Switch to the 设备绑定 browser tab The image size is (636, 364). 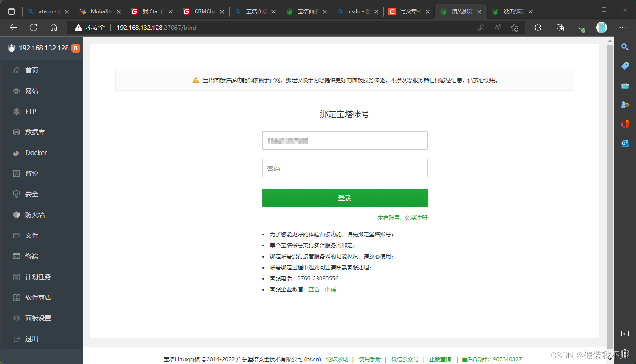click(x=512, y=11)
